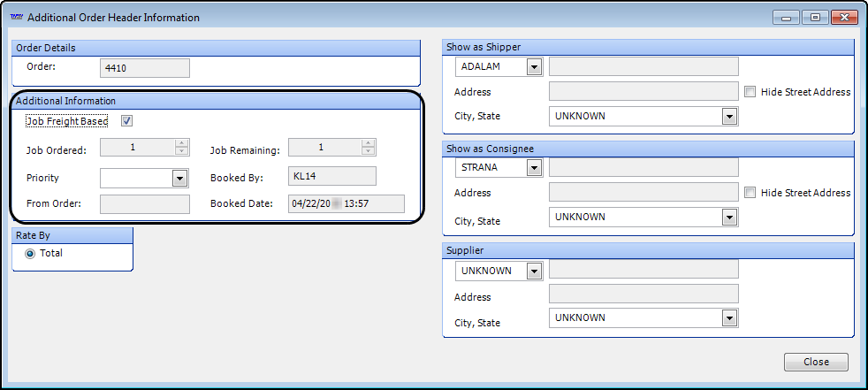This screenshot has width=868, height=390.
Task: Expand the STRANA consignee dropdown
Action: click(x=534, y=168)
